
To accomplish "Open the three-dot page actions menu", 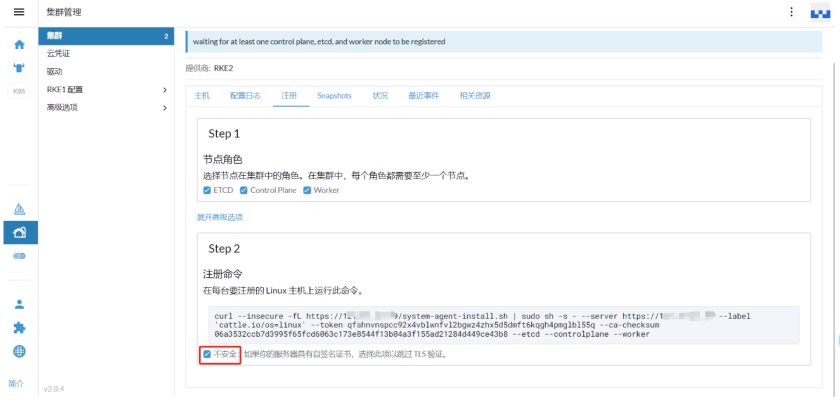I will tap(792, 12).
